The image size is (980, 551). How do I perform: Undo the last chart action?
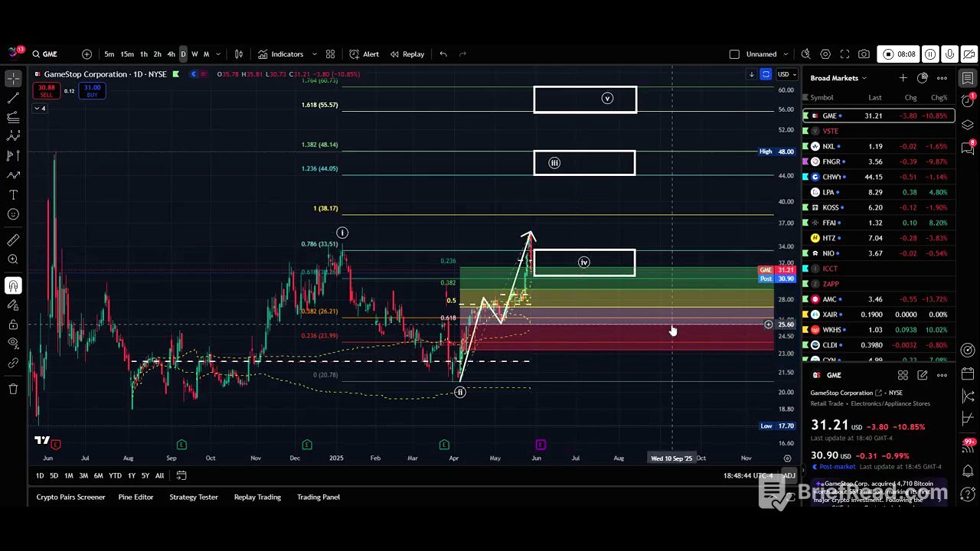443,54
